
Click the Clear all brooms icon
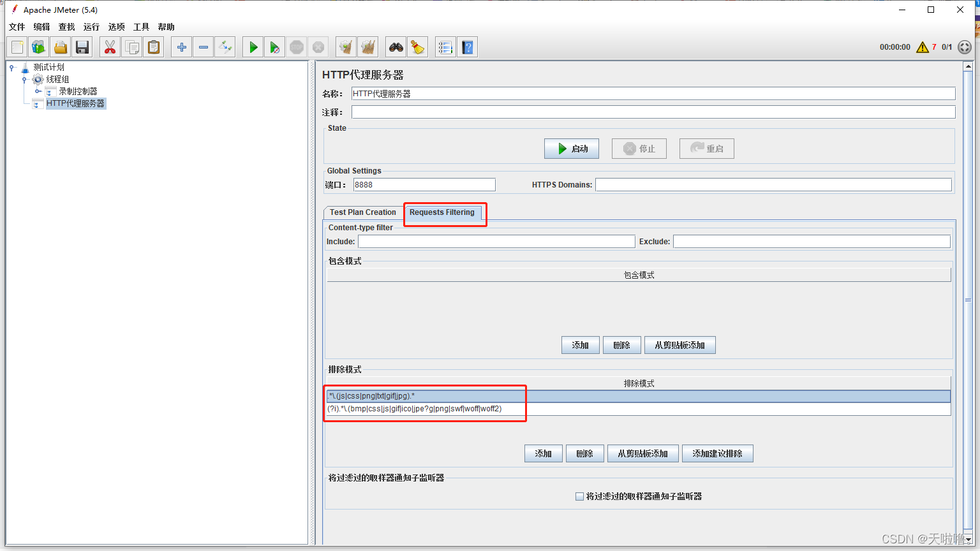(x=368, y=47)
